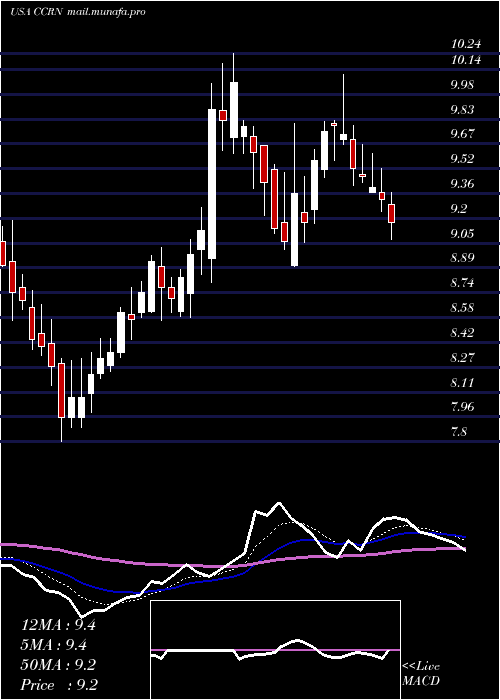
Task: Select the 9.2 price axis label
Action: click(461, 208)
